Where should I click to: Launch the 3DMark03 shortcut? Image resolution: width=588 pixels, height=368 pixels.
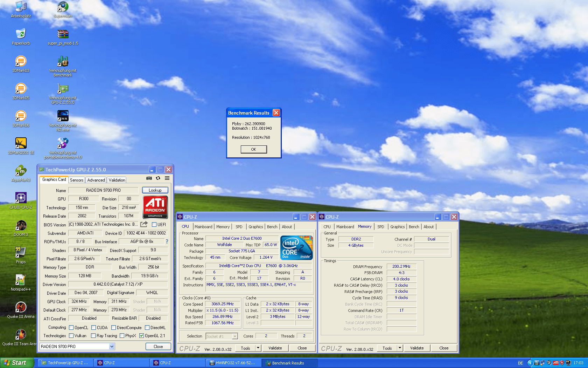click(21, 64)
